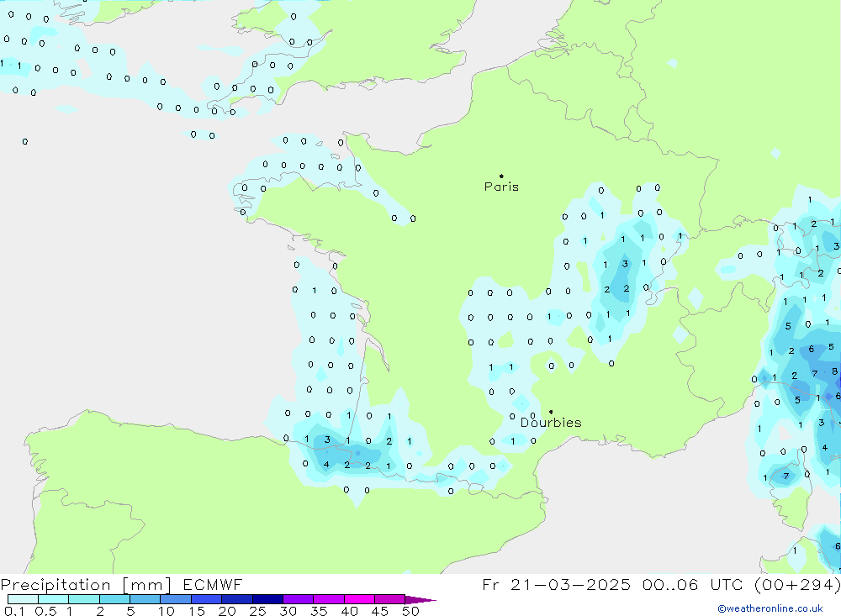This screenshot has height=616, width=841.
Task: Click the '8' precipitation value on map
Action: (834, 371)
